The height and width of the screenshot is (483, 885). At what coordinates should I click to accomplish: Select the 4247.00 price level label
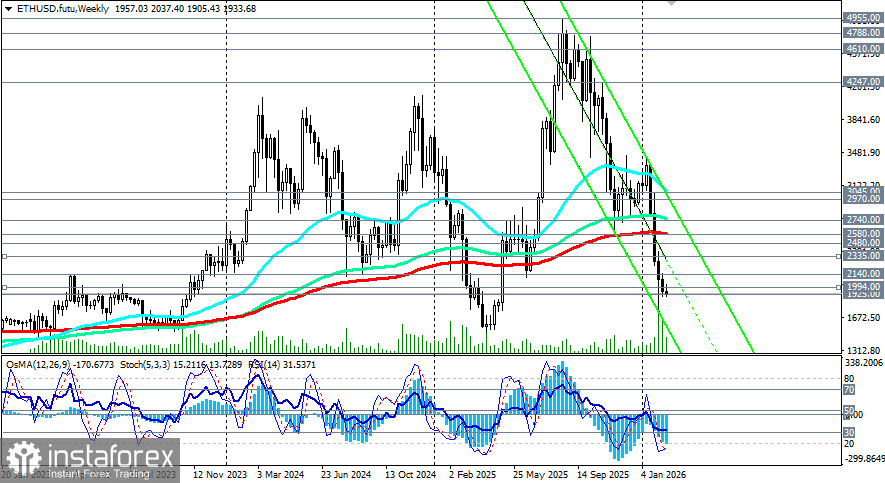[863, 82]
